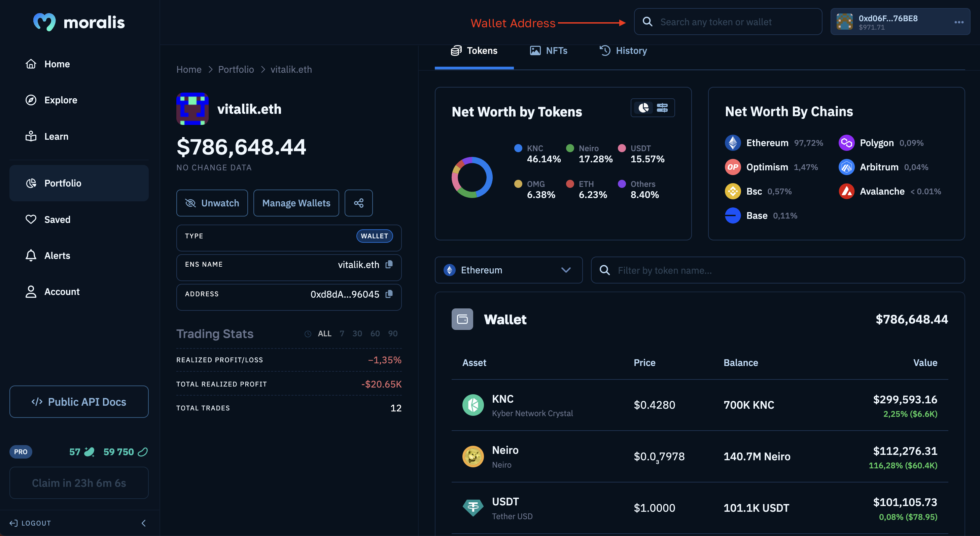Click the search magnifier icon in top bar

point(647,22)
